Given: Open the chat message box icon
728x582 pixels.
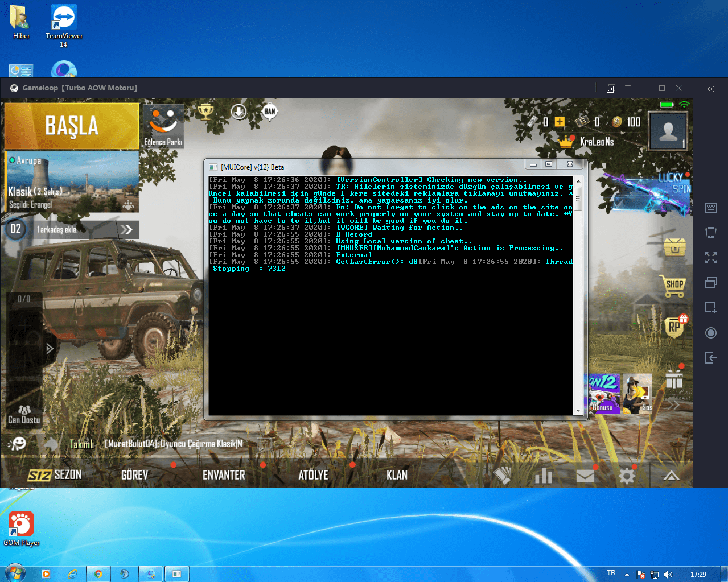Looking at the screenshot, I should (265, 444).
